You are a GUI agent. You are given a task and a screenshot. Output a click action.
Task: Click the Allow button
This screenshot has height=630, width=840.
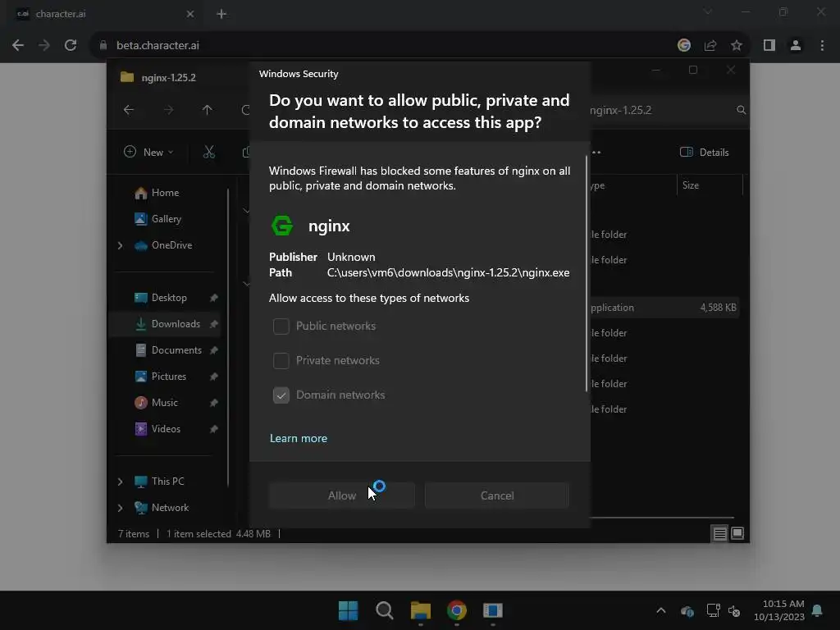pos(342,495)
